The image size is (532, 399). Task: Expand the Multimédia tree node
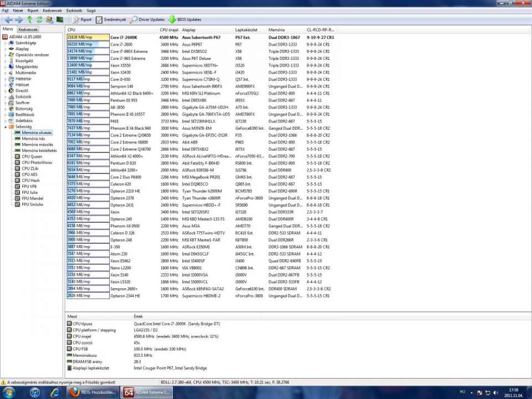(6, 73)
